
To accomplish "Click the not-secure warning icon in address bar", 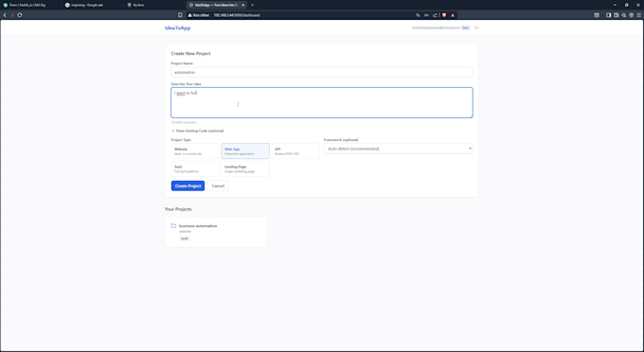I will [190, 15].
